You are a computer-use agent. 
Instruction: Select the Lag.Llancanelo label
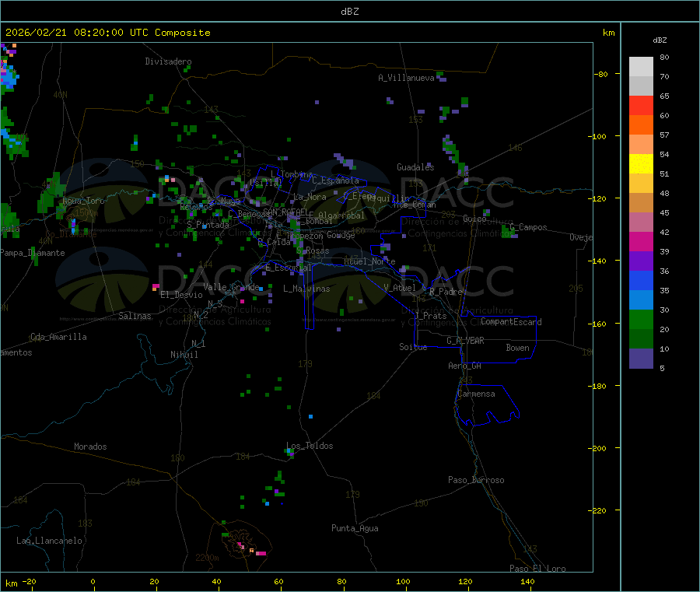[x=49, y=541]
